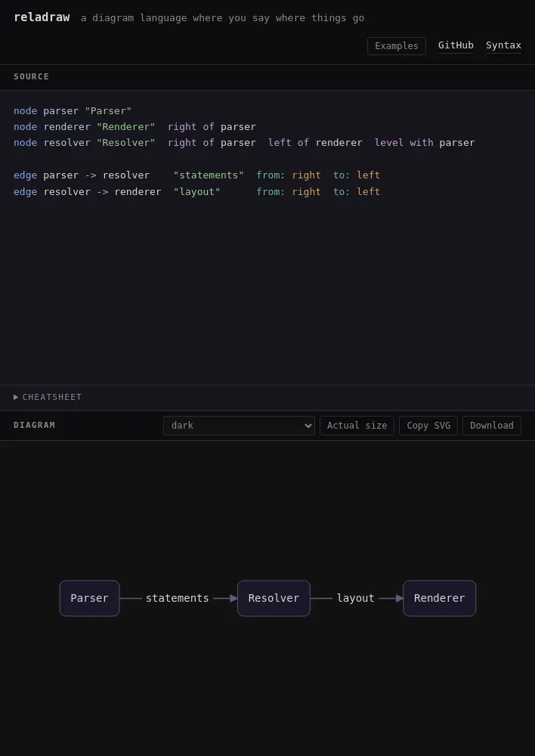Open the dark theme dropdown

(239, 425)
